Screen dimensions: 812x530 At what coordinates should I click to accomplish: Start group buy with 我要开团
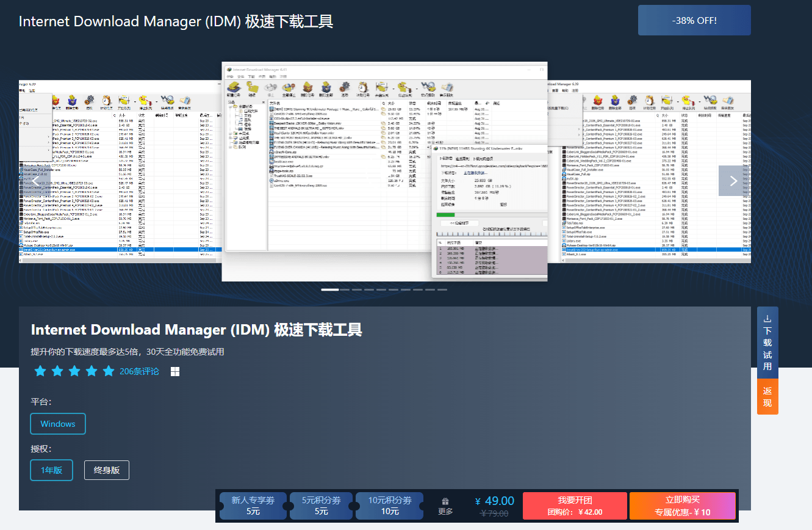point(575,506)
